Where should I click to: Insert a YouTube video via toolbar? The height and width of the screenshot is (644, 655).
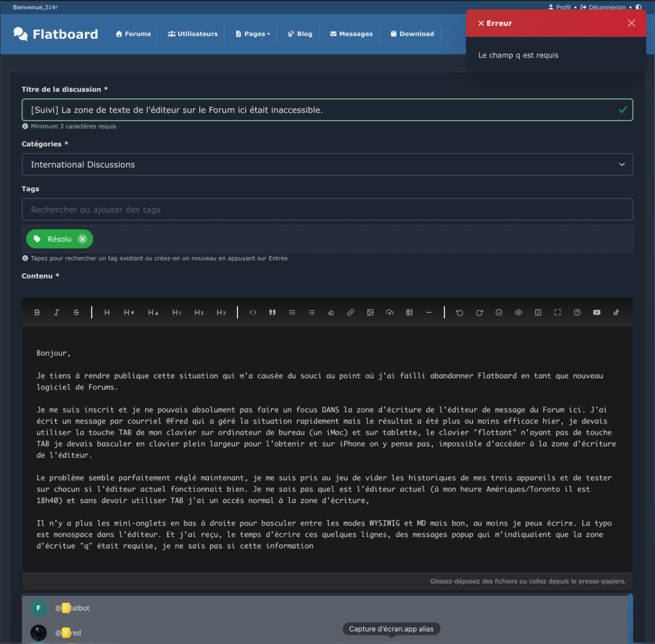[597, 312]
